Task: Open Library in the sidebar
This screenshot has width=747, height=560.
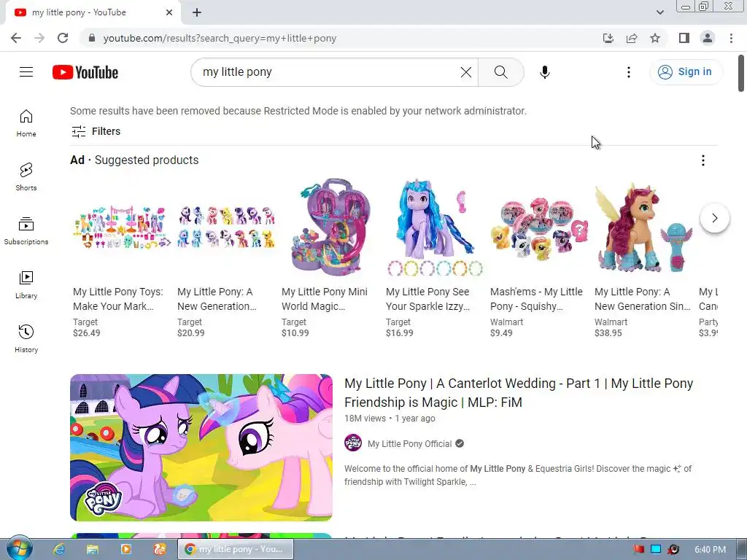Action: [x=26, y=285]
